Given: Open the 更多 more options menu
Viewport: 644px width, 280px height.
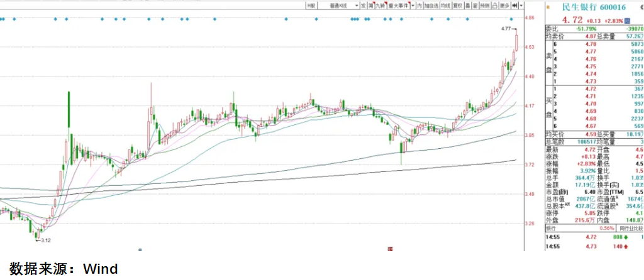Looking at the screenshot, I should click(x=504, y=6).
